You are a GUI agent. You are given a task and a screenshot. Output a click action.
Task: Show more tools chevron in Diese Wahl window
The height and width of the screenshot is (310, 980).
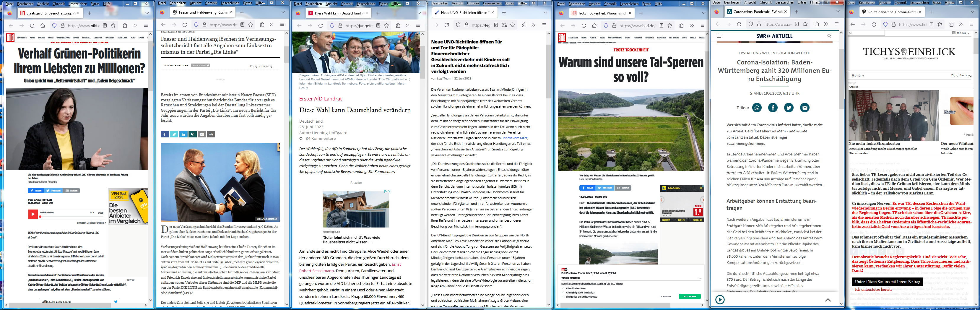click(407, 25)
